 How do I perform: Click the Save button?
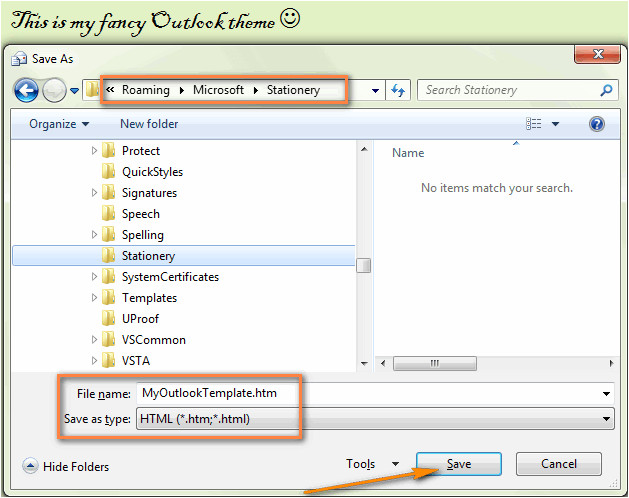[x=458, y=464]
